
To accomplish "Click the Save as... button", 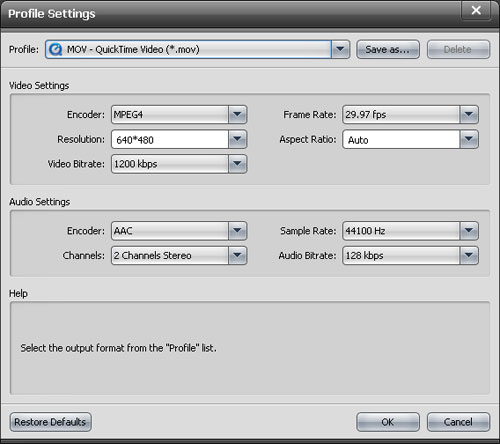I will (x=388, y=49).
